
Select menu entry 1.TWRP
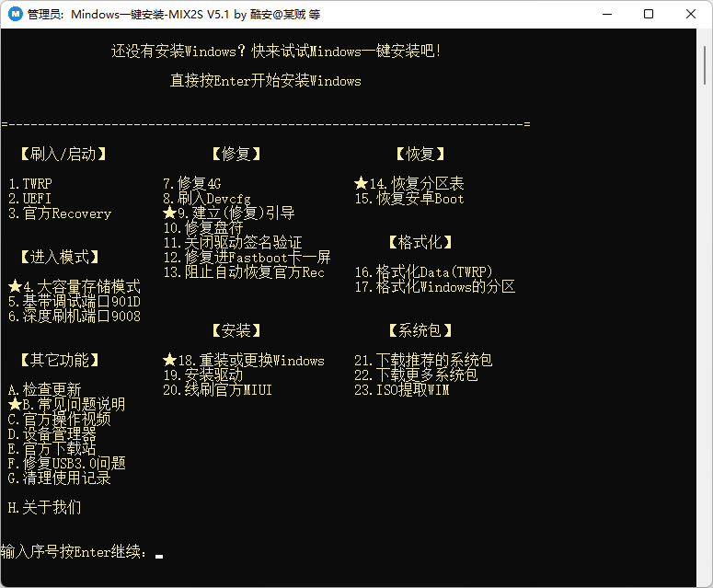[x=30, y=184]
